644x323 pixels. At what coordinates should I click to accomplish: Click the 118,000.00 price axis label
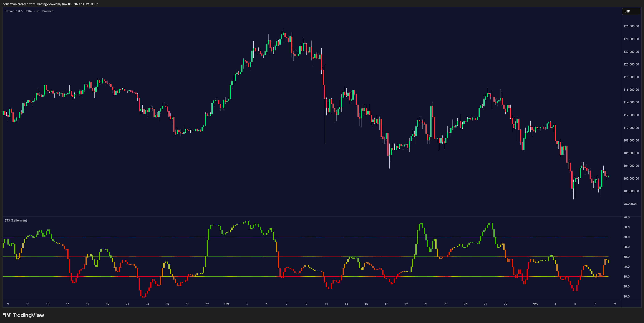coord(631,77)
